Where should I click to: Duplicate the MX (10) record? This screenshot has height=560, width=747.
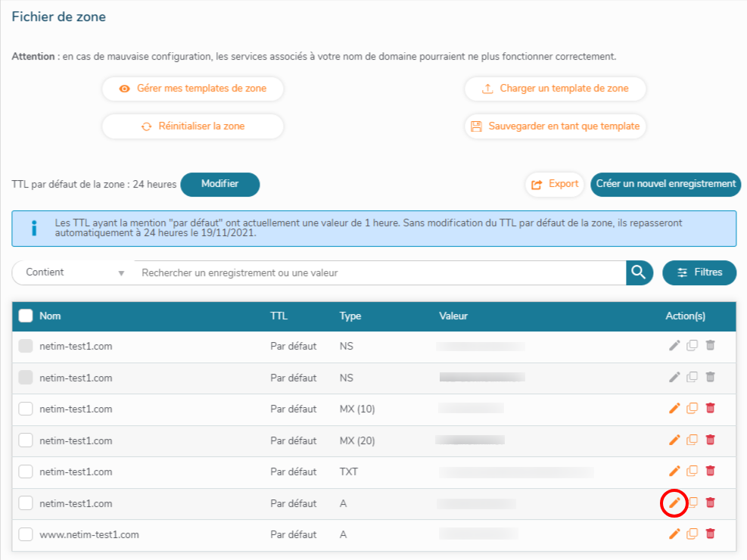692,409
